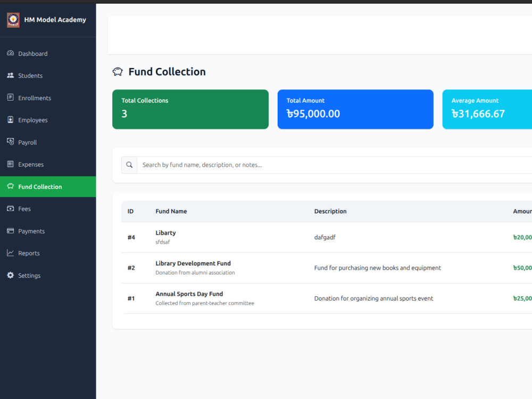The height and width of the screenshot is (399, 532).
Task: Click the dafgadf description cell
Action: coord(325,237)
